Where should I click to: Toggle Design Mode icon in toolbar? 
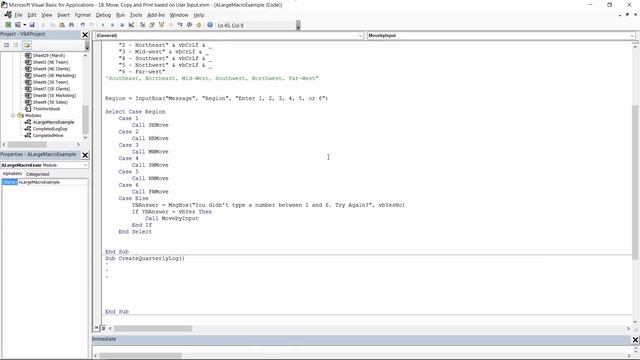pyautogui.click(x=131, y=25)
